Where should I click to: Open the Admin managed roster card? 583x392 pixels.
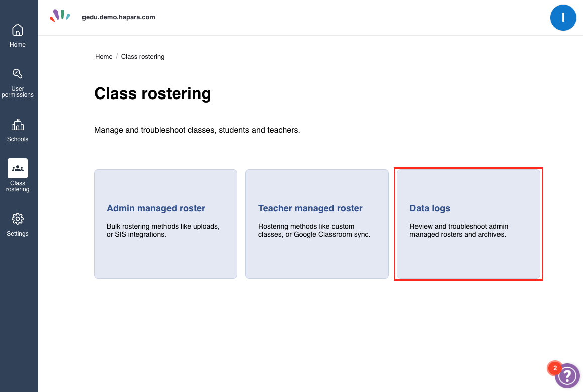point(165,224)
